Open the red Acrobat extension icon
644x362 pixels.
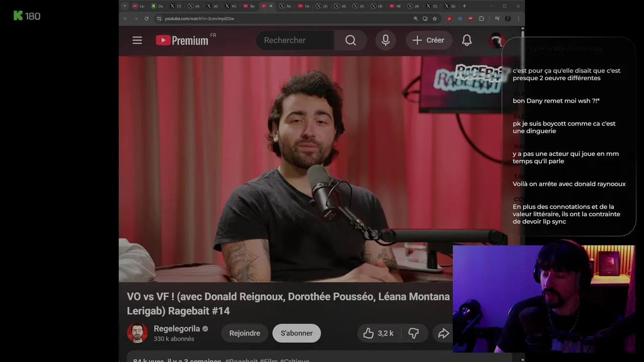pos(449,19)
